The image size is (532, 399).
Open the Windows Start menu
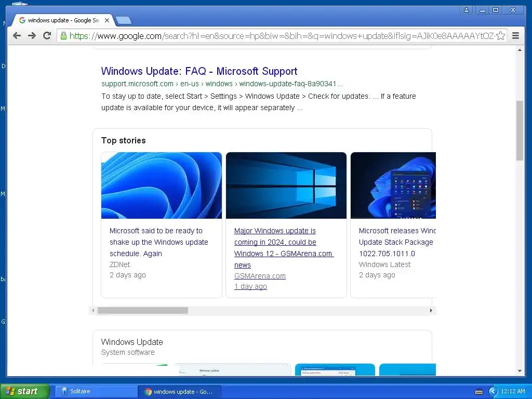pyautogui.click(x=24, y=391)
